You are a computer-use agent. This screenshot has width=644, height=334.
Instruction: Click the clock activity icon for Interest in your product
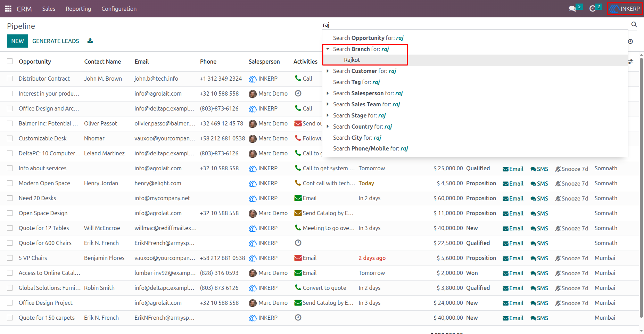(x=298, y=93)
